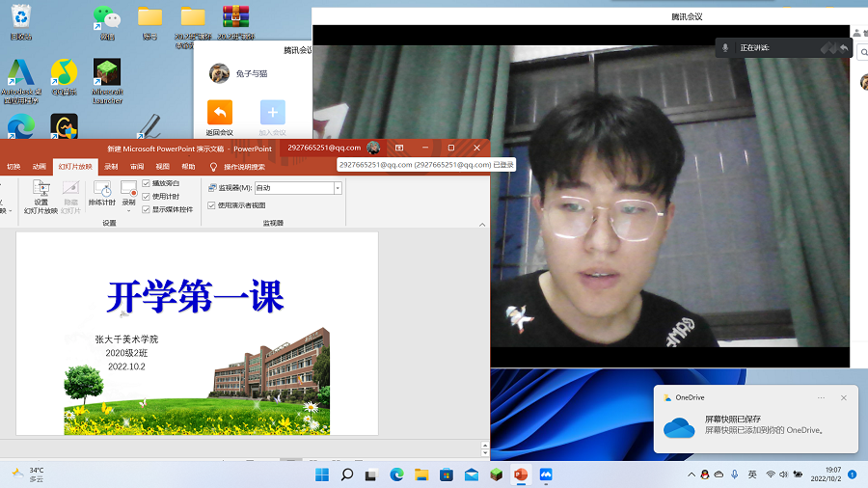
Task: Click the Record slide show icon
Action: pos(128,189)
